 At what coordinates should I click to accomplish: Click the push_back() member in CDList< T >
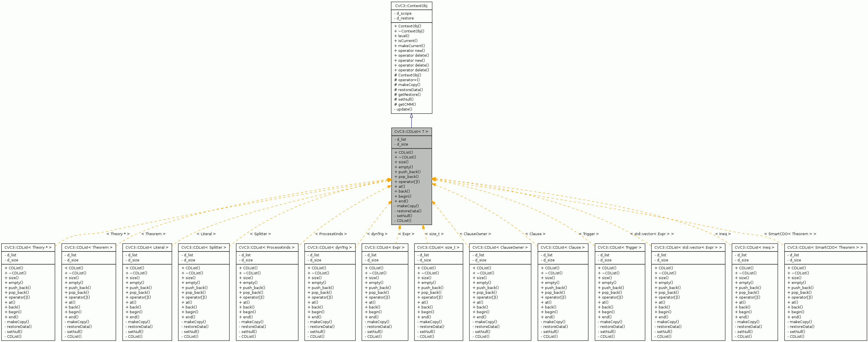coord(407,172)
